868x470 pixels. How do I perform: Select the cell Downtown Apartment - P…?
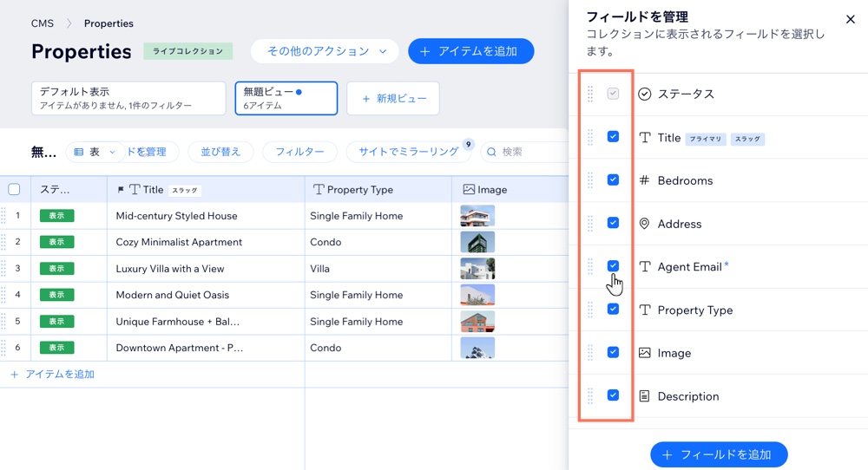[x=206, y=348]
